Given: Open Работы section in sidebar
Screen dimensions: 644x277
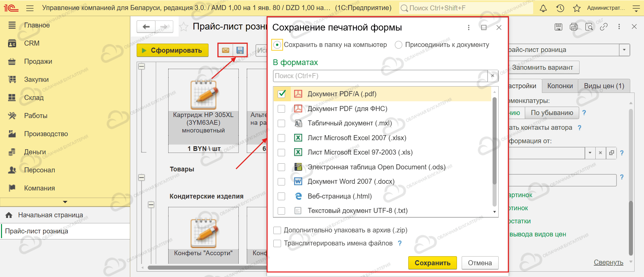Looking at the screenshot, I should [36, 116].
